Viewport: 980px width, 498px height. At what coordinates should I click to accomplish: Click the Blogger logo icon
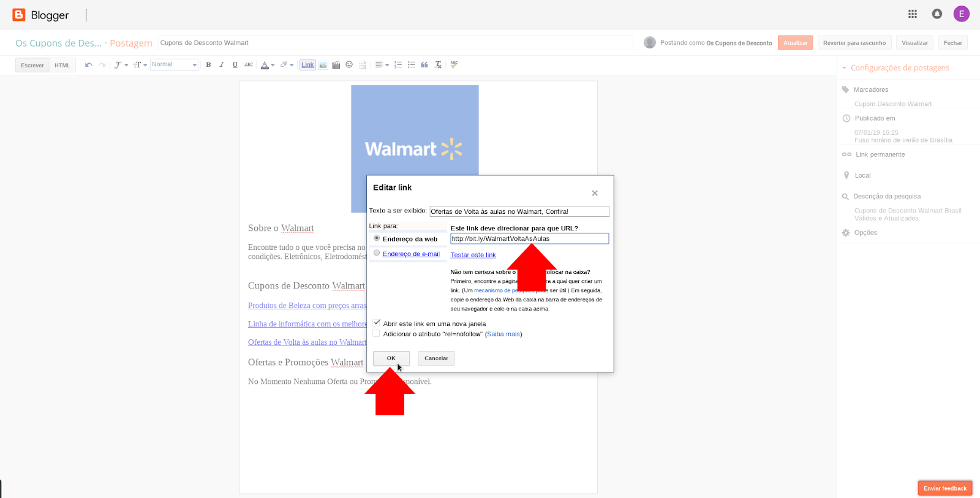point(19,15)
